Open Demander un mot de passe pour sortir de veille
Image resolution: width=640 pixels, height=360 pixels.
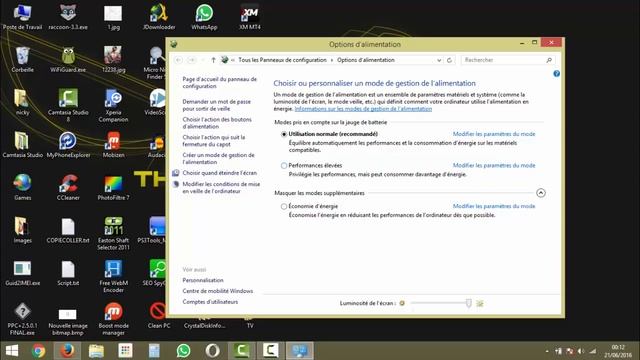click(216, 105)
